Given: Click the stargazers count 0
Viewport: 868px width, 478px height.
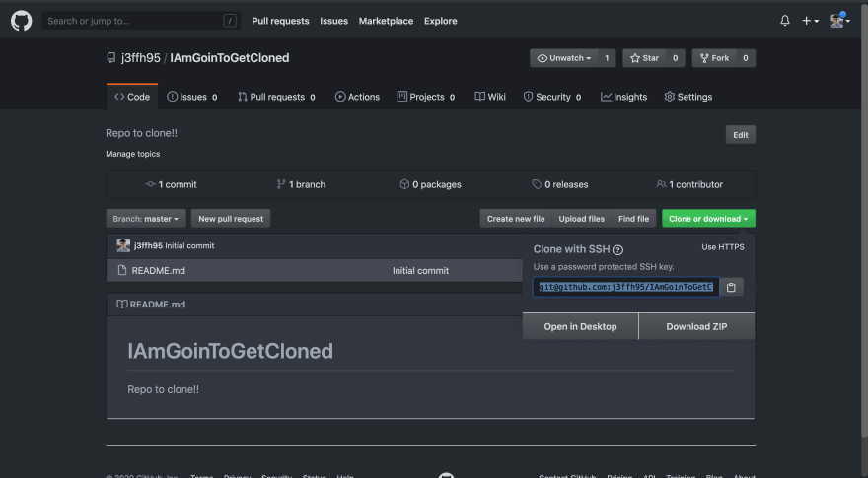Looking at the screenshot, I should point(676,58).
